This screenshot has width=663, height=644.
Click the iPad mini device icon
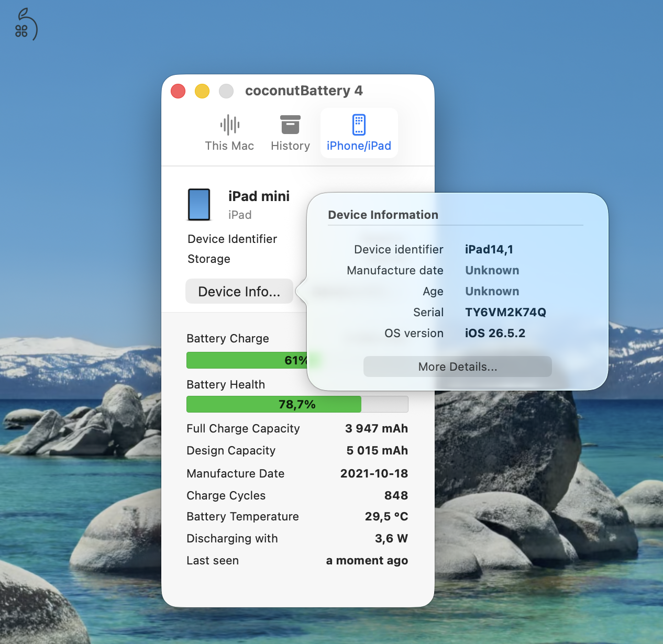coord(199,205)
